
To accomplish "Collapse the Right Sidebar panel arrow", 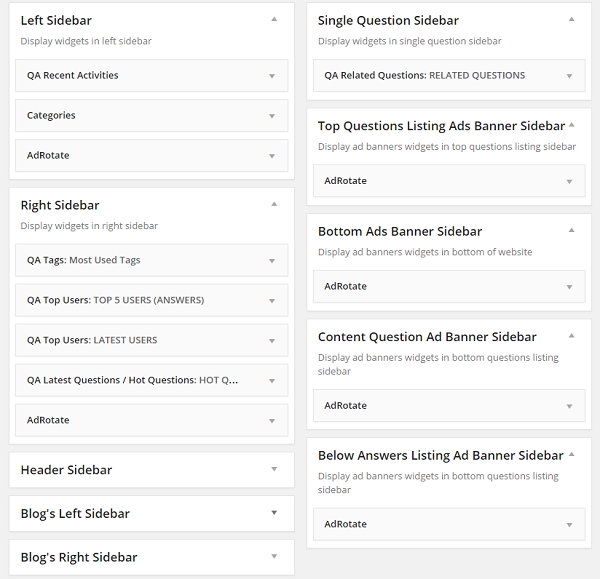I will (x=274, y=204).
